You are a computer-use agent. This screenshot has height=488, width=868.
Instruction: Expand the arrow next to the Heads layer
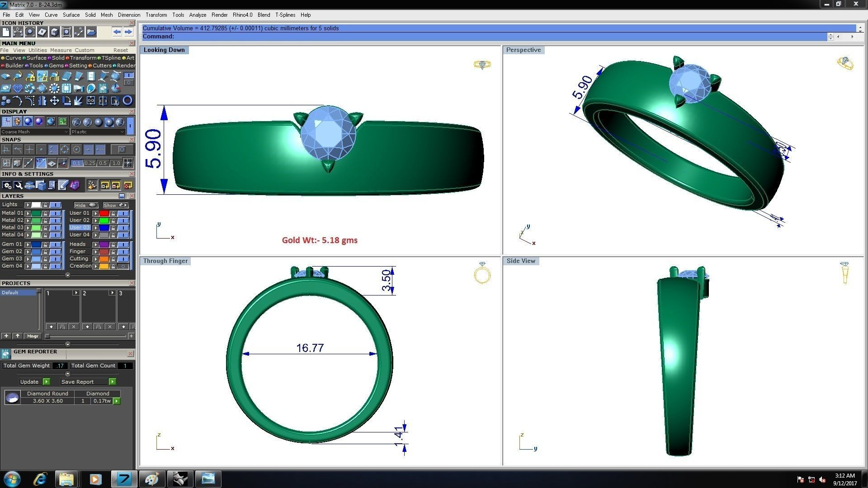pos(95,244)
